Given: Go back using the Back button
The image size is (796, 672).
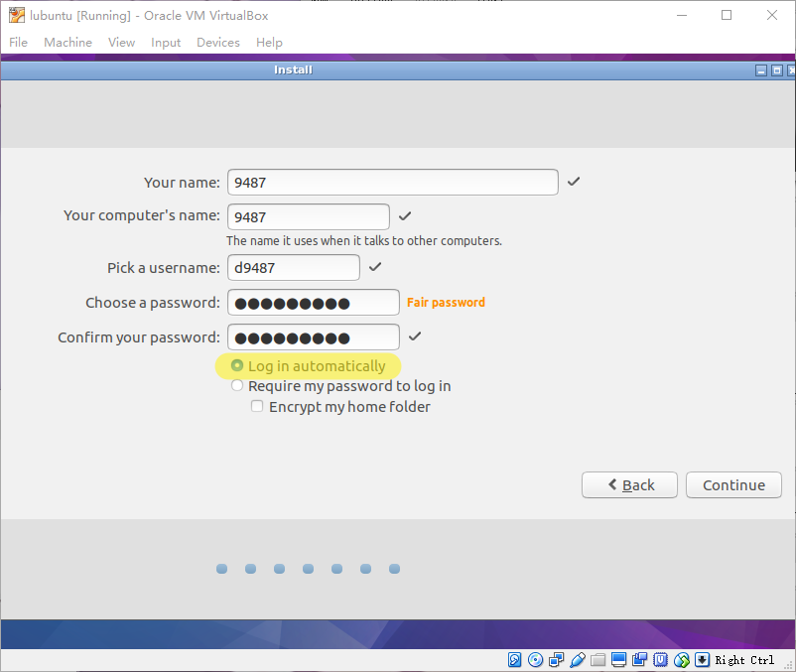Looking at the screenshot, I should [x=629, y=485].
